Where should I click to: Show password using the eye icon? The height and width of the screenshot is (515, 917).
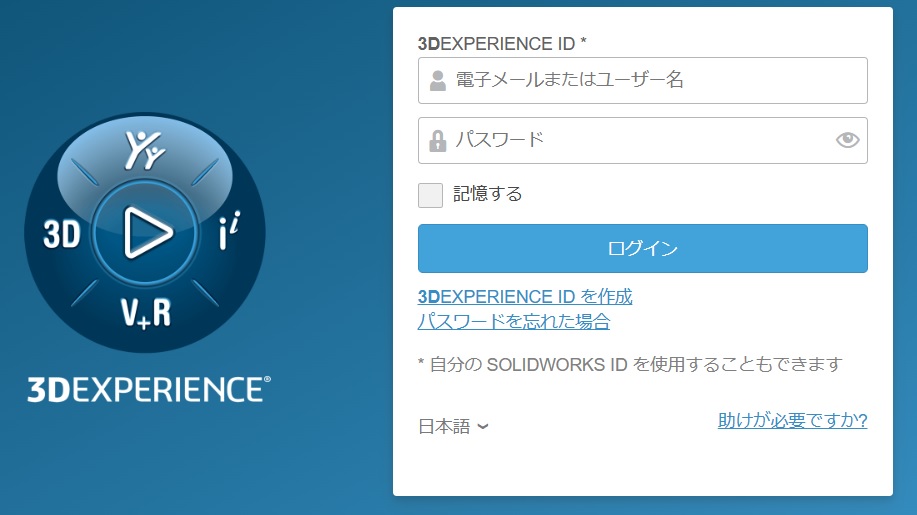pyautogui.click(x=847, y=140)
